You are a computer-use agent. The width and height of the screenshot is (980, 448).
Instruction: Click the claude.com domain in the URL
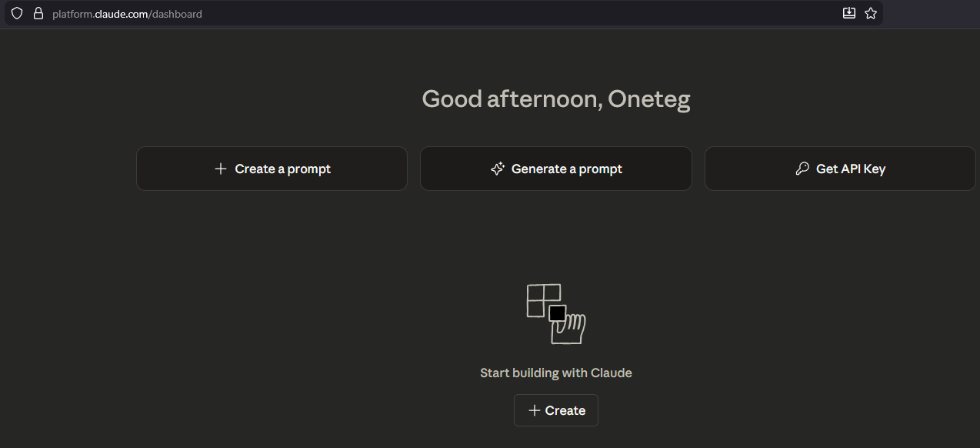coord(126,14)
